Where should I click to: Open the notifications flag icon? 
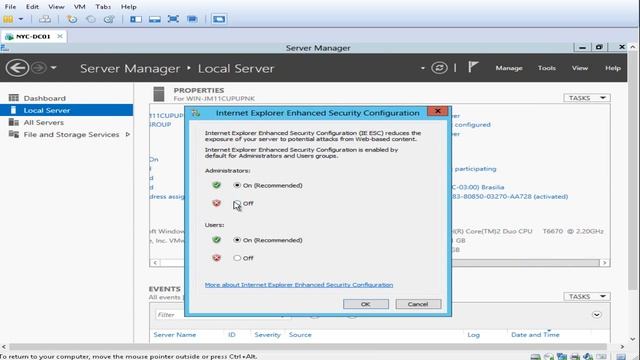coord(473,67)
